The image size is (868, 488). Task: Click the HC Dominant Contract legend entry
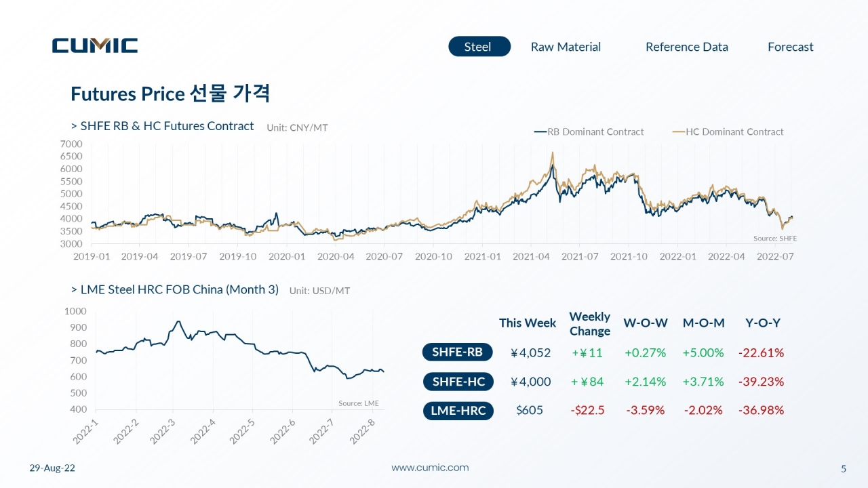(x=728, y=131)
